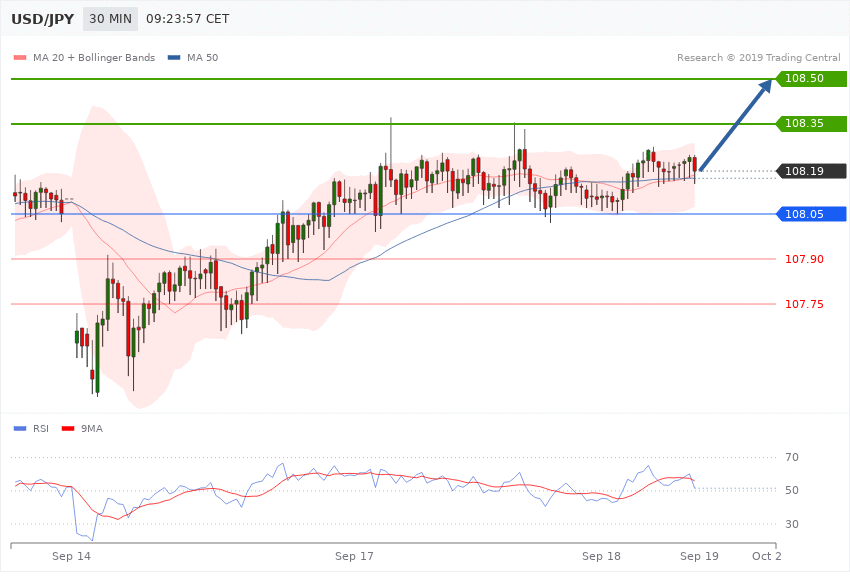Click the 108.35 green resistance price tag

click(x=811, y=124)
